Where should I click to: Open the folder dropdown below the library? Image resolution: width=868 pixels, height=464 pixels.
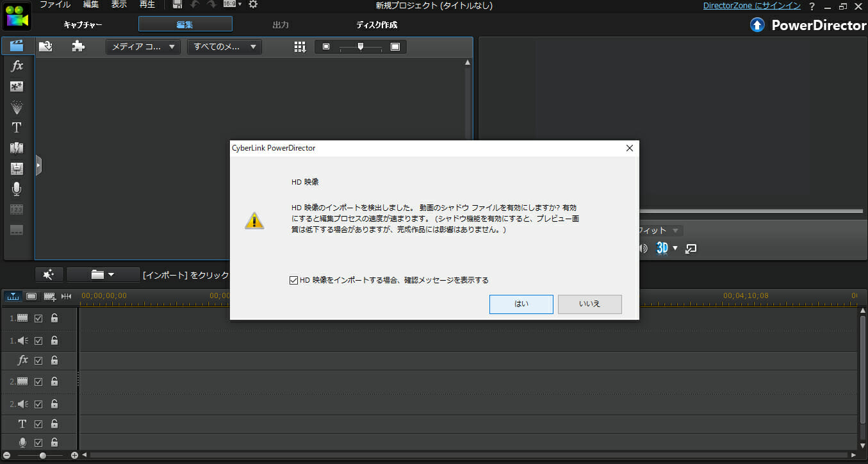click(103, 274)
